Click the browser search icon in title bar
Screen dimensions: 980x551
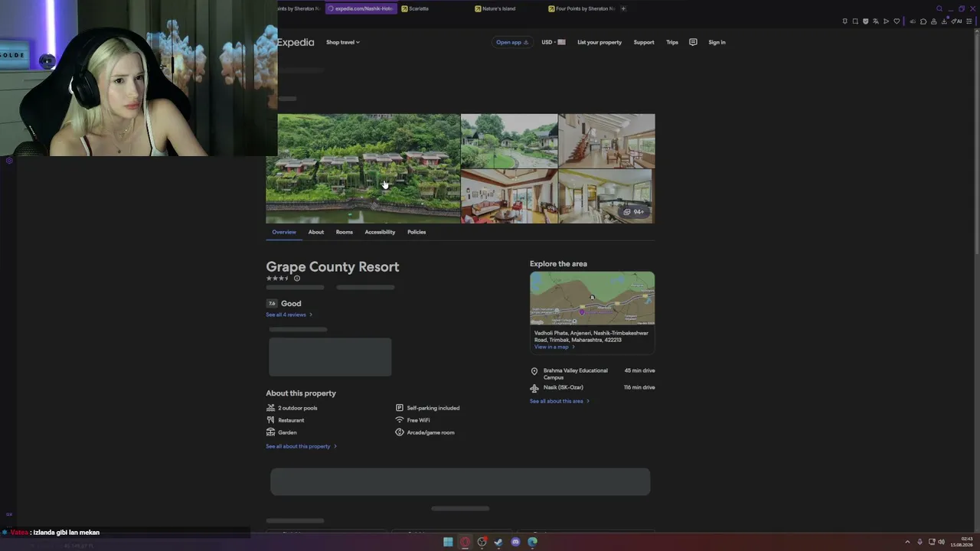pos(939,8)
